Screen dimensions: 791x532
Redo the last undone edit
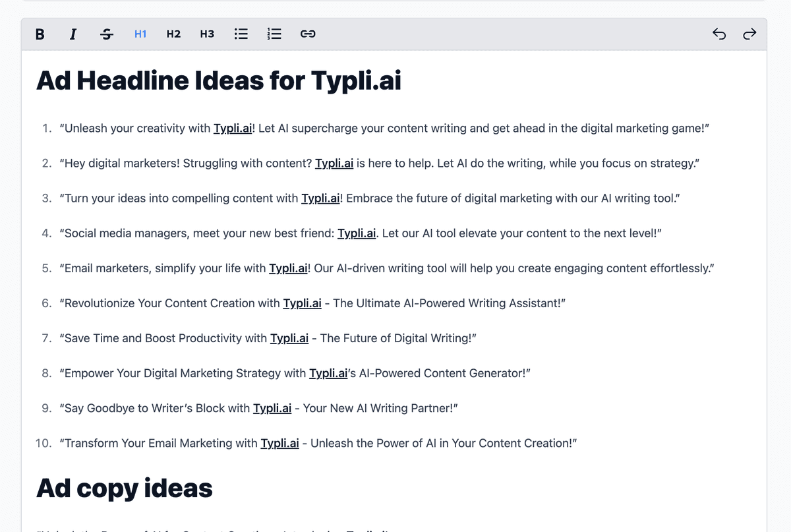pos(749,34)
